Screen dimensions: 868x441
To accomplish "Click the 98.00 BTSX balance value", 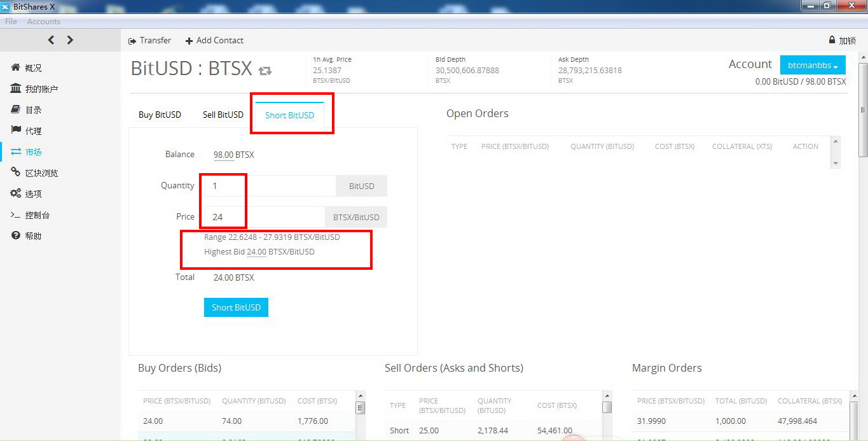I will click(x=234, y=155).
